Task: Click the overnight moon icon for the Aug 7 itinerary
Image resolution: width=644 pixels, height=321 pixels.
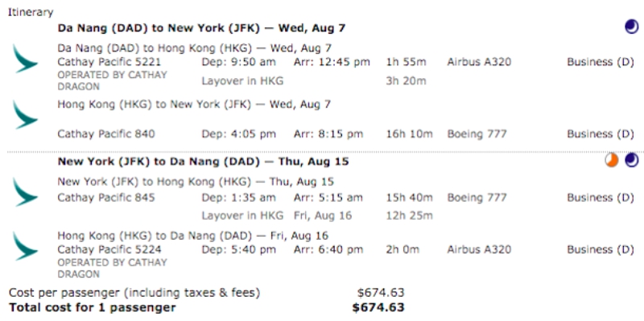Action: (x=632, y=27)
